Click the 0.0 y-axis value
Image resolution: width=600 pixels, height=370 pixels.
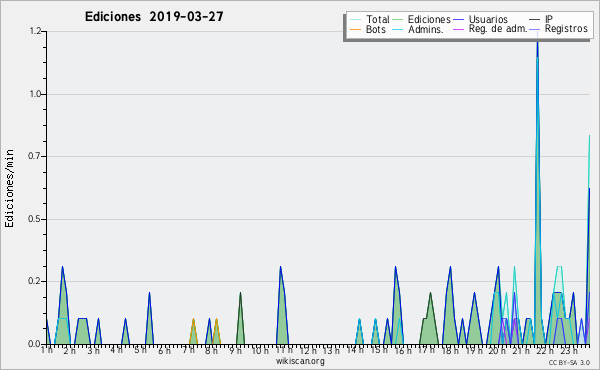(x=35, y=344)
